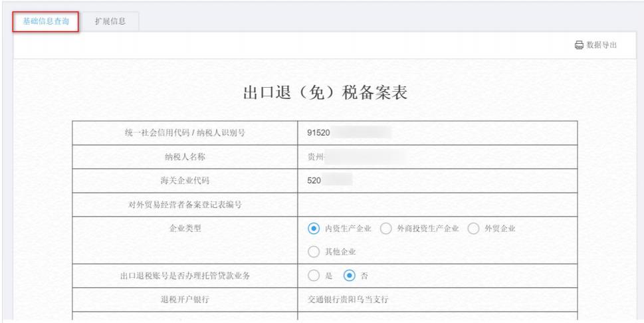Image resolution: width=644 pixels, height=323 pixels.
Task: Select the 内资生产企业 radio button
Action: [x=314, y=229]
